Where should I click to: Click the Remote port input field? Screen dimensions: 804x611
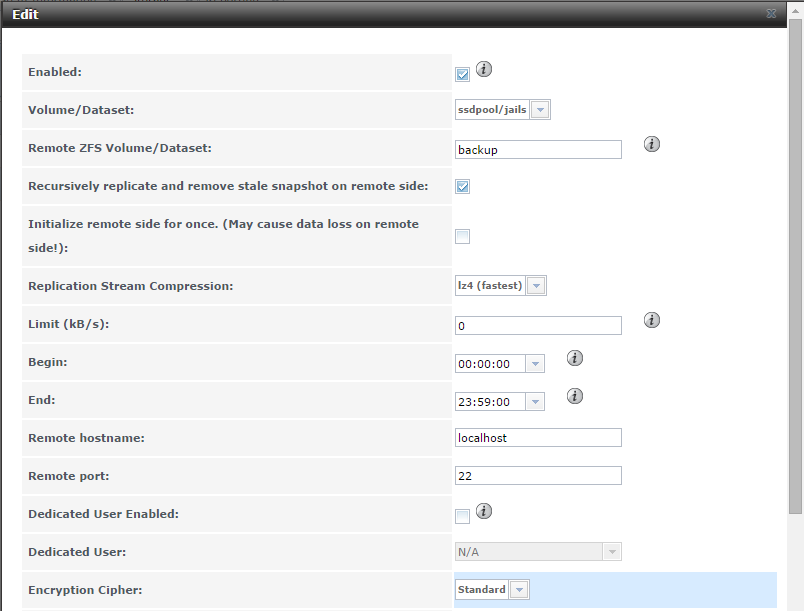538,476
